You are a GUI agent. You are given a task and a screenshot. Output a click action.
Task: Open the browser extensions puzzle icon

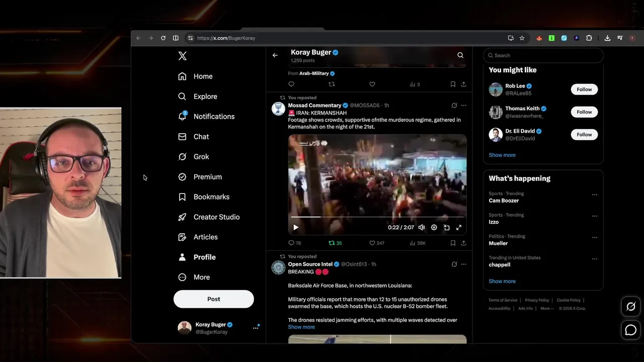coord(589,38)
